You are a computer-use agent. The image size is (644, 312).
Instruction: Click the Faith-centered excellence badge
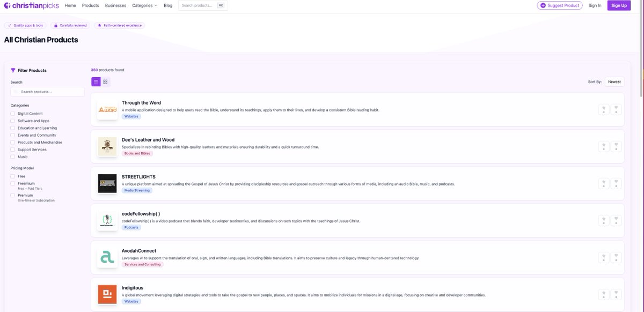(119, 25)
